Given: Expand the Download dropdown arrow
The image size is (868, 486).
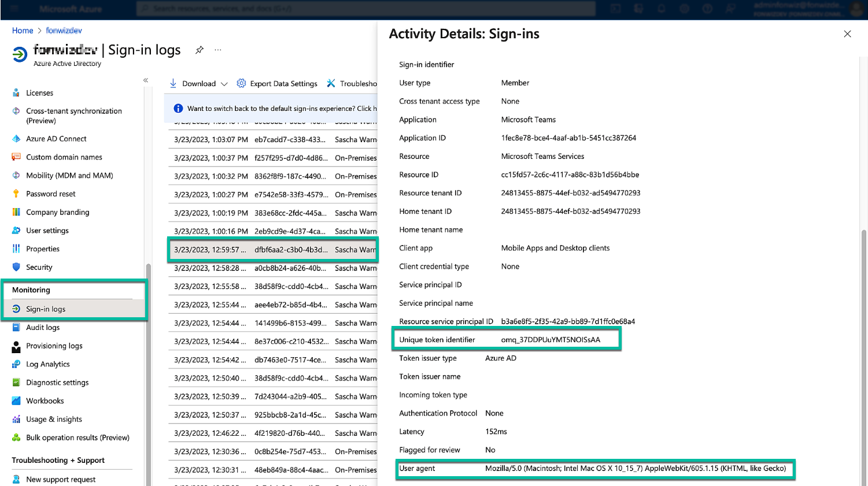Looking at the screenshot, I should coord(224,84).
